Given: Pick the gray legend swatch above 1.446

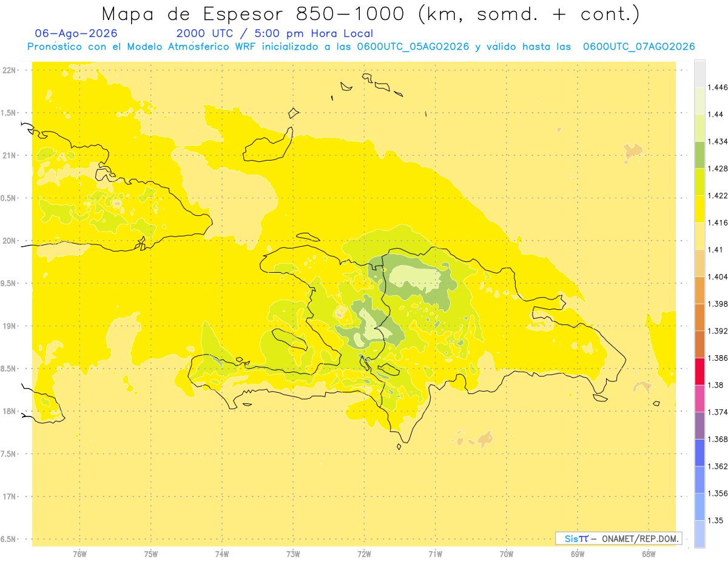Looking at the screenshot, I should tap(699, 74).
